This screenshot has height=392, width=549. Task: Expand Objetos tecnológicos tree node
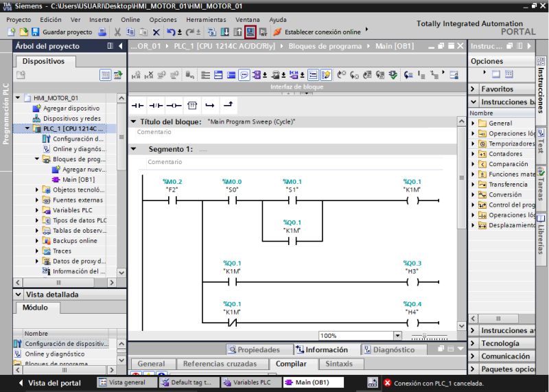point(37,190)
